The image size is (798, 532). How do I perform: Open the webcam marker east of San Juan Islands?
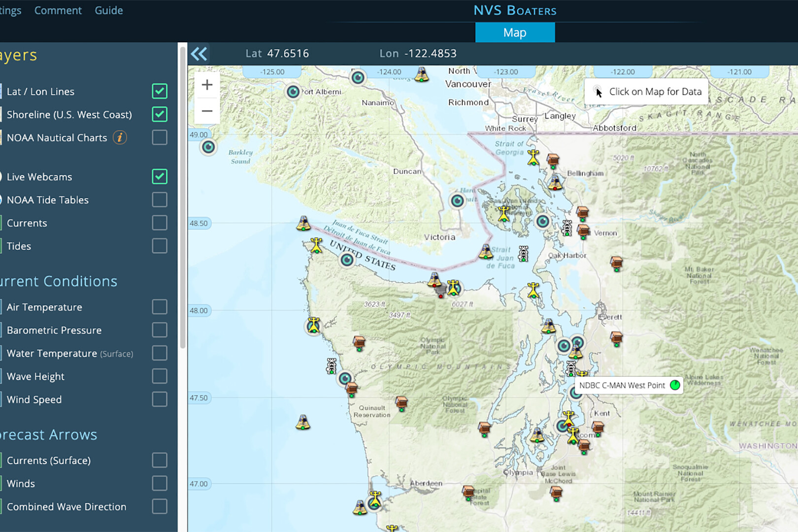tap(543, 222)
